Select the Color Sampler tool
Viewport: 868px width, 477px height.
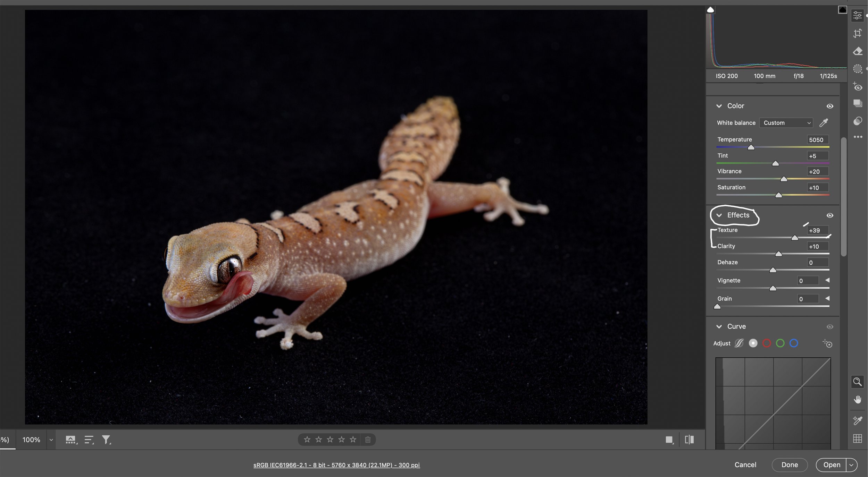(x=858, y=420)
